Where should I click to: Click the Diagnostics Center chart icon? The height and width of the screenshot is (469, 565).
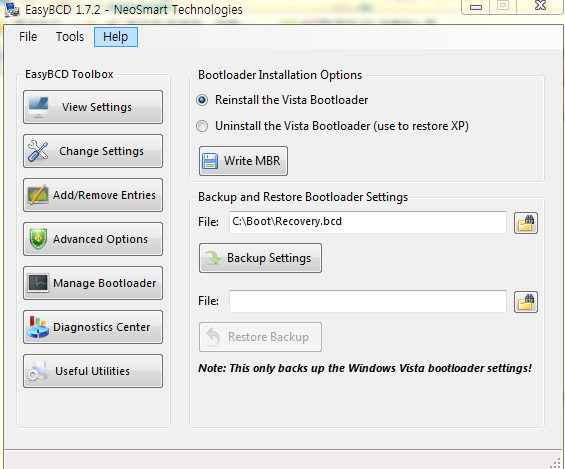click(38, 327)
